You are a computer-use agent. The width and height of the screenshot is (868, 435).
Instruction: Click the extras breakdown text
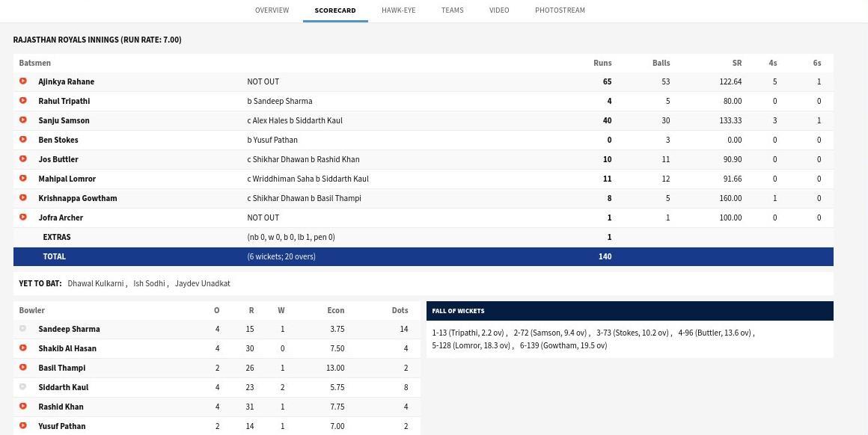[x=290, y=237]
